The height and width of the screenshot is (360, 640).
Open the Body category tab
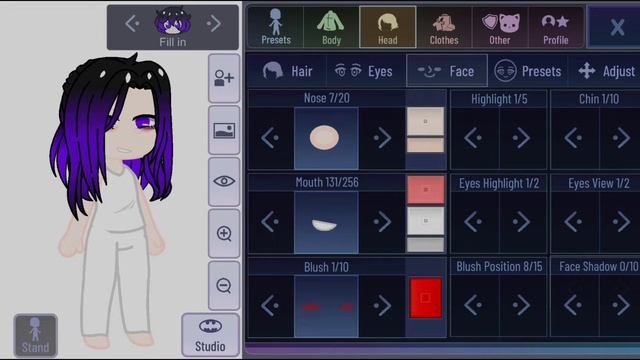pos(331,27)
